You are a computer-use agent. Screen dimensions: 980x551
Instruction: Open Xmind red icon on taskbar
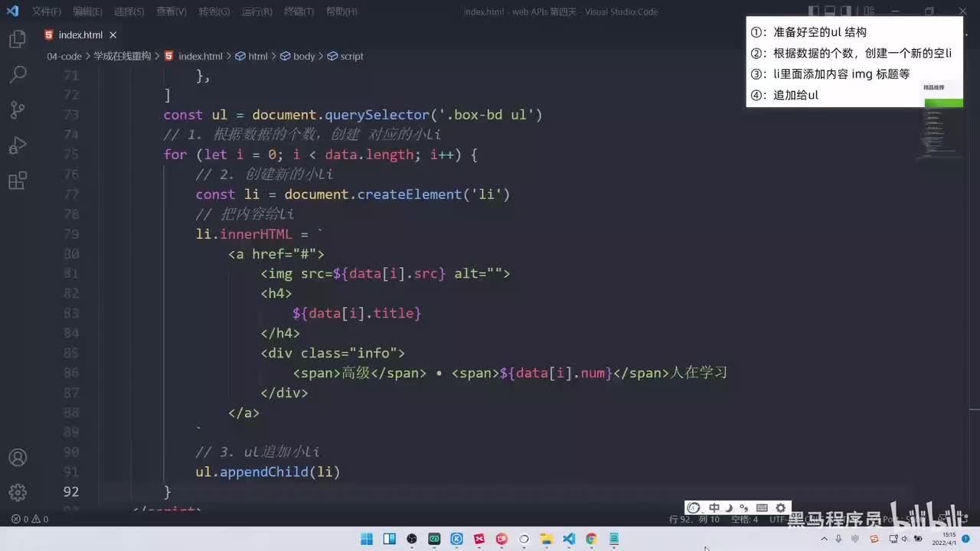(479, 539)
